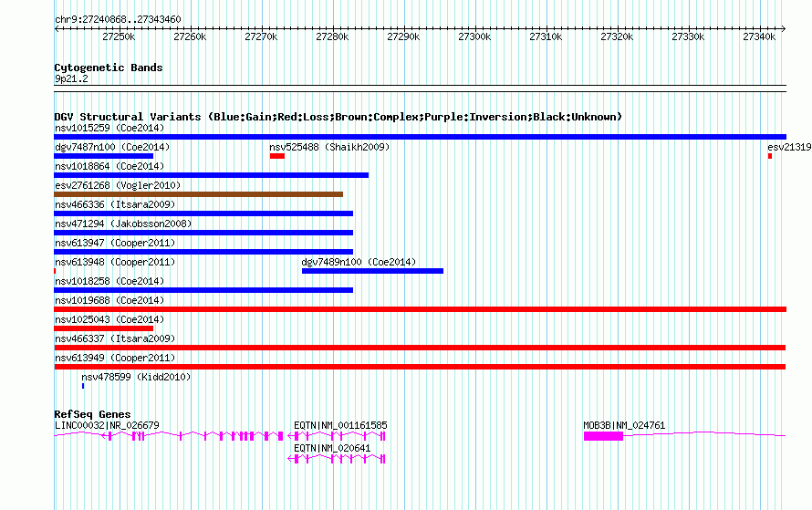Image resolution: width=812 pixels, height=510 pixels.
Task: Click the tiny blue mark under nsv478599
Action: (x=83, y=386)
